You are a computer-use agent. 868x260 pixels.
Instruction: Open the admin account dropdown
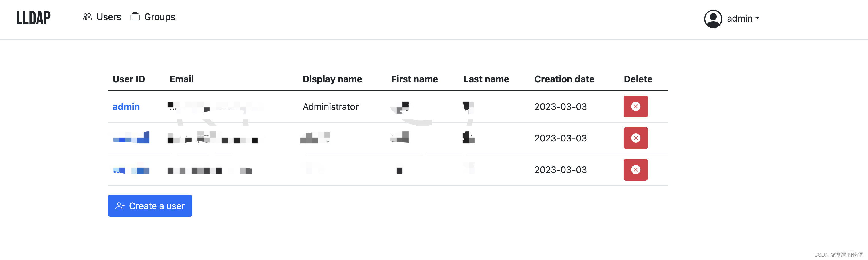(740, 18)
